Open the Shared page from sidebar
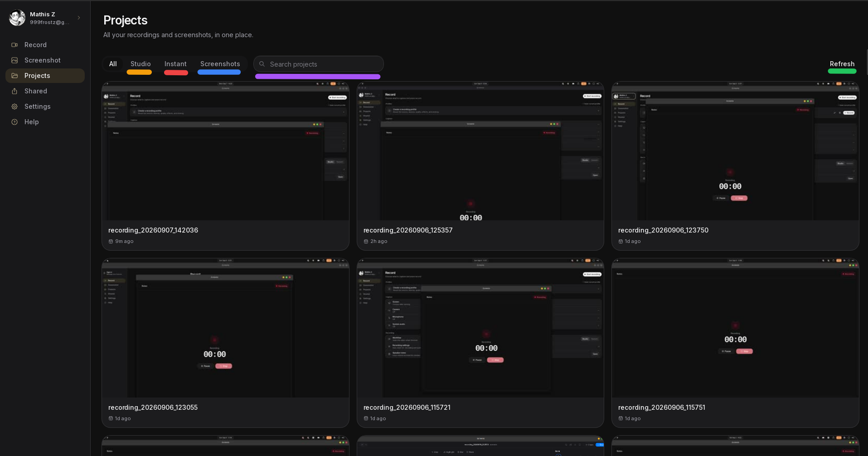 (45, 91)
